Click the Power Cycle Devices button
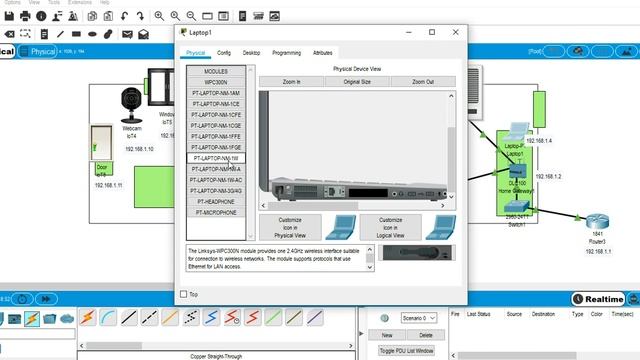 pyautogui.click(x=22, y=299)
